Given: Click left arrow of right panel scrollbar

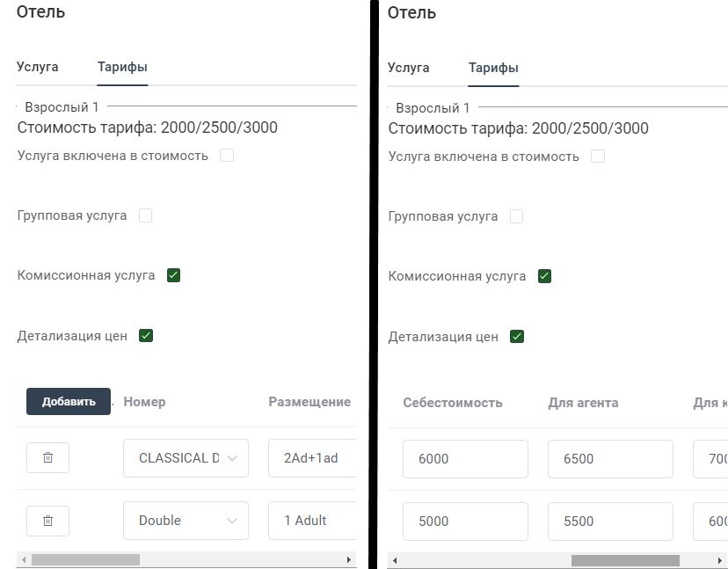Looking at the screenshot, I should [395, 560].
